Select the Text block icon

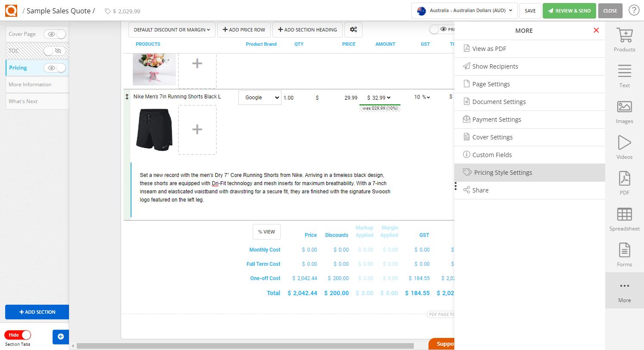tap(624, 76)
